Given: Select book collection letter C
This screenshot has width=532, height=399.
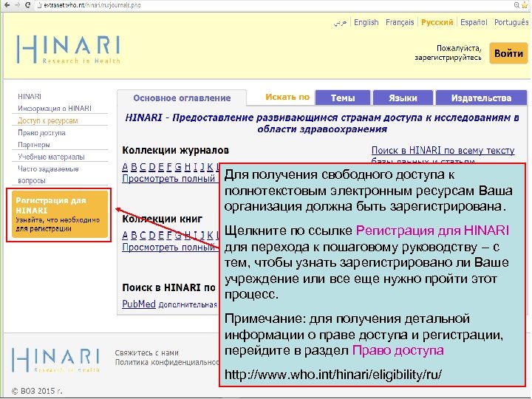Looking at the screenshot, I should coord(143,235).
